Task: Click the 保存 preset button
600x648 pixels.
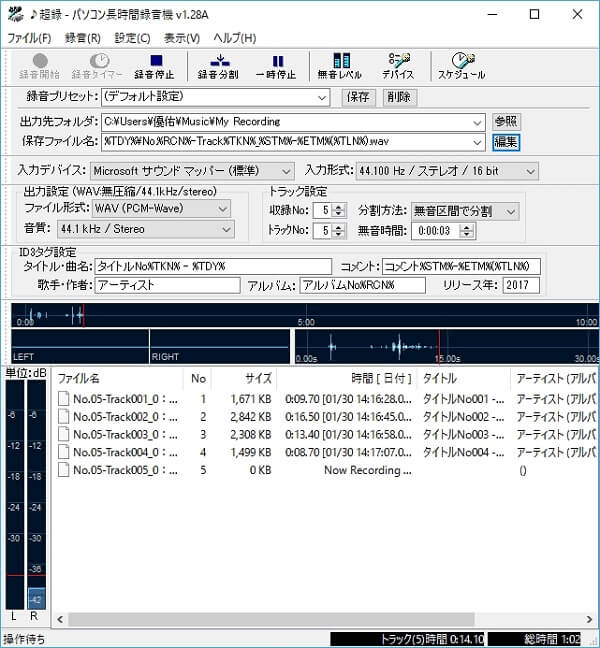Action: point(358,98)
